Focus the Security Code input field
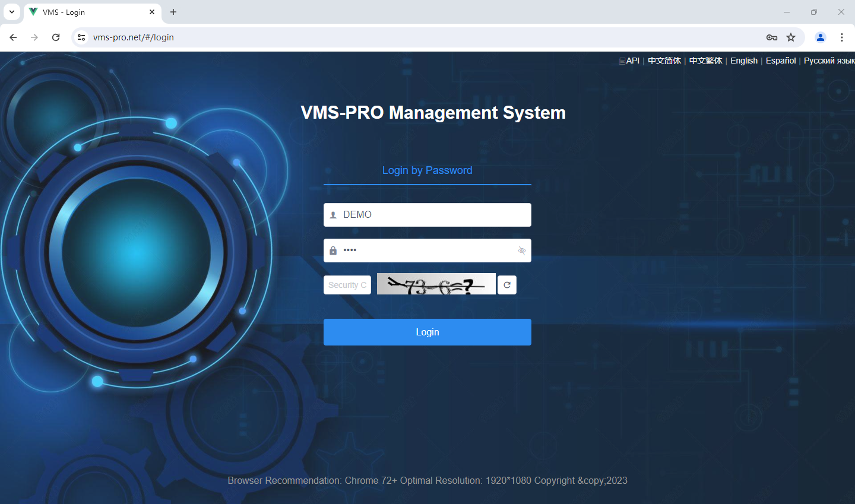 click(347, 285)
